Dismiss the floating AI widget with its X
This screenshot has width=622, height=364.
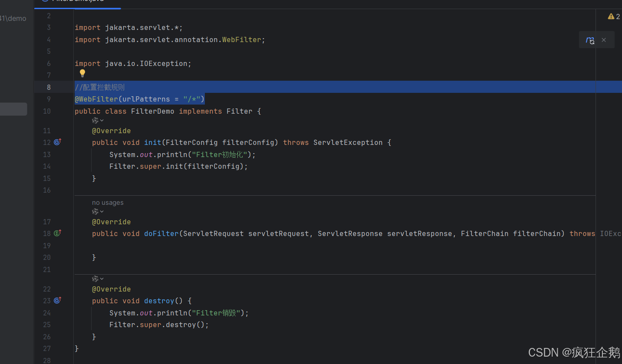(x=603, y=39)
